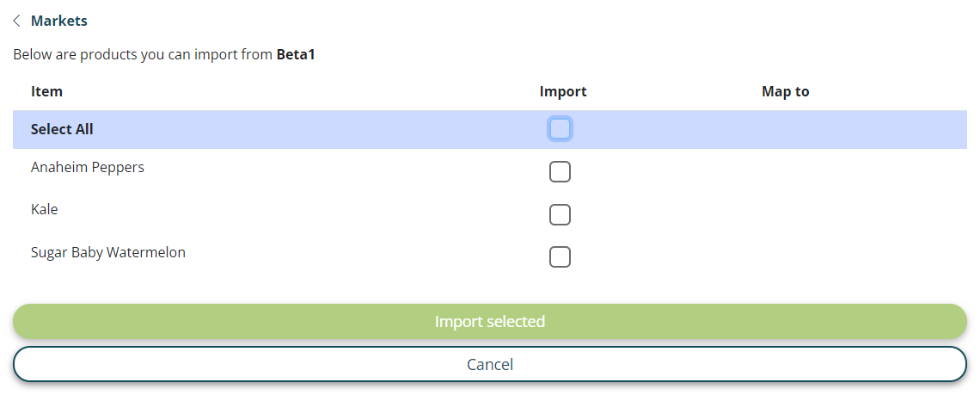Click the Map to cell for Anaheim Peppers
The height and width of the screenshot is (395, 980).
click(x=785, y=172)
